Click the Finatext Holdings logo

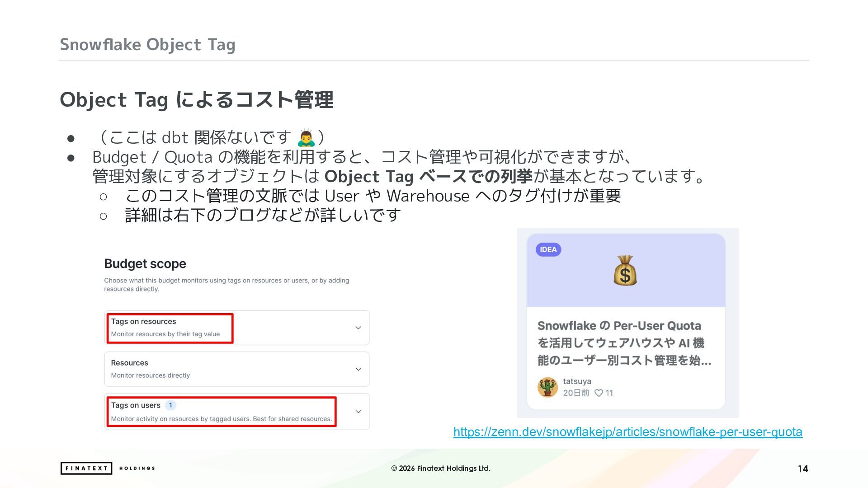pos(108,468)
